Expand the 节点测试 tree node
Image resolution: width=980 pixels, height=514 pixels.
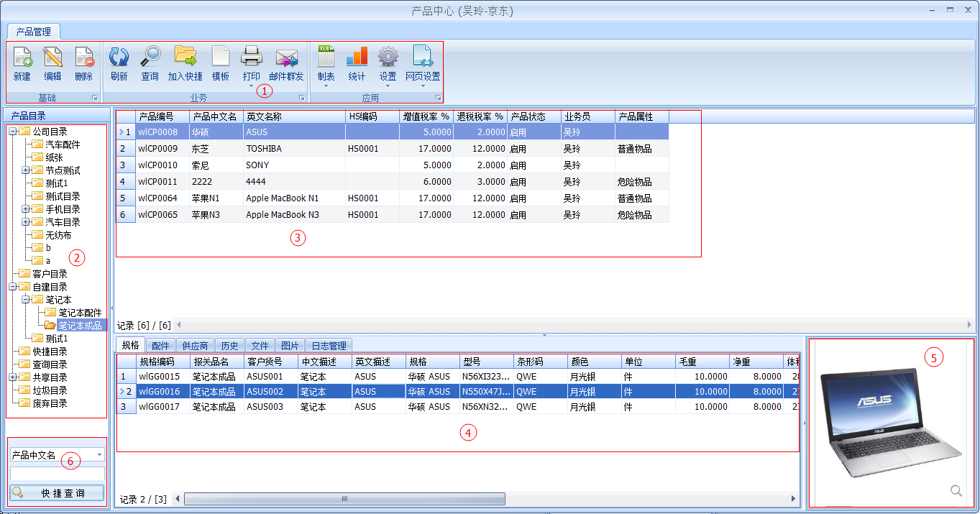[26, 170]
